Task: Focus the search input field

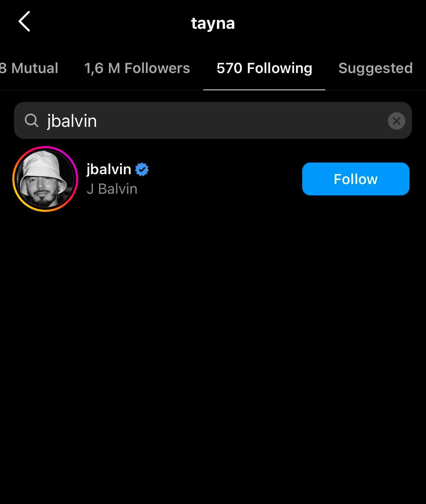Action: [x=213, y=120]
